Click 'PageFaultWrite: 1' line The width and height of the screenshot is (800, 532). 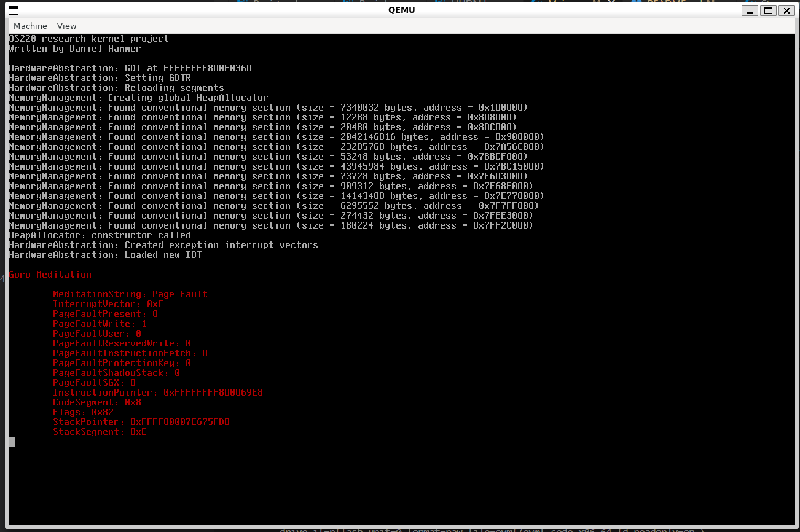click(100, 324)
